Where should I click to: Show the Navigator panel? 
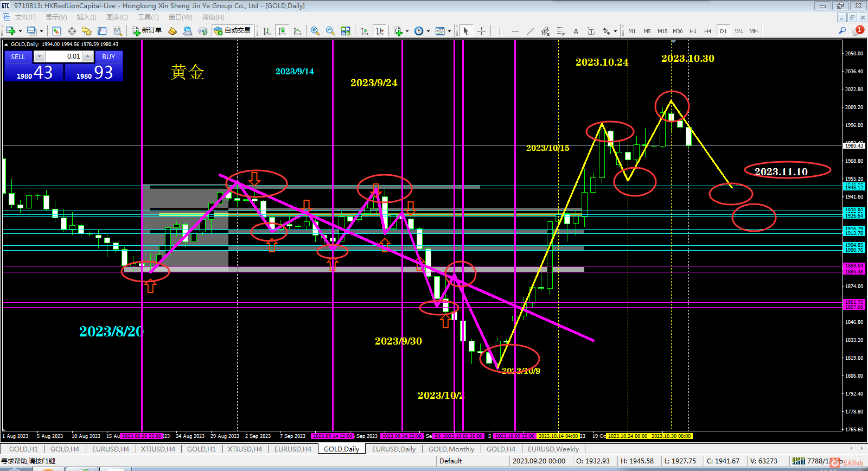(x=87, y=31)
